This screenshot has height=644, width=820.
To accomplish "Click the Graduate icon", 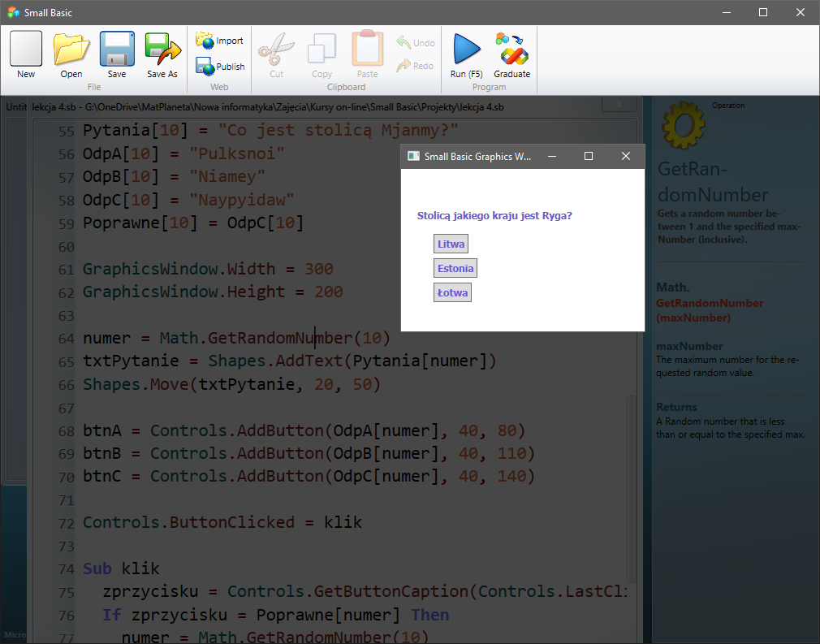I will click(x=512, y=54).
